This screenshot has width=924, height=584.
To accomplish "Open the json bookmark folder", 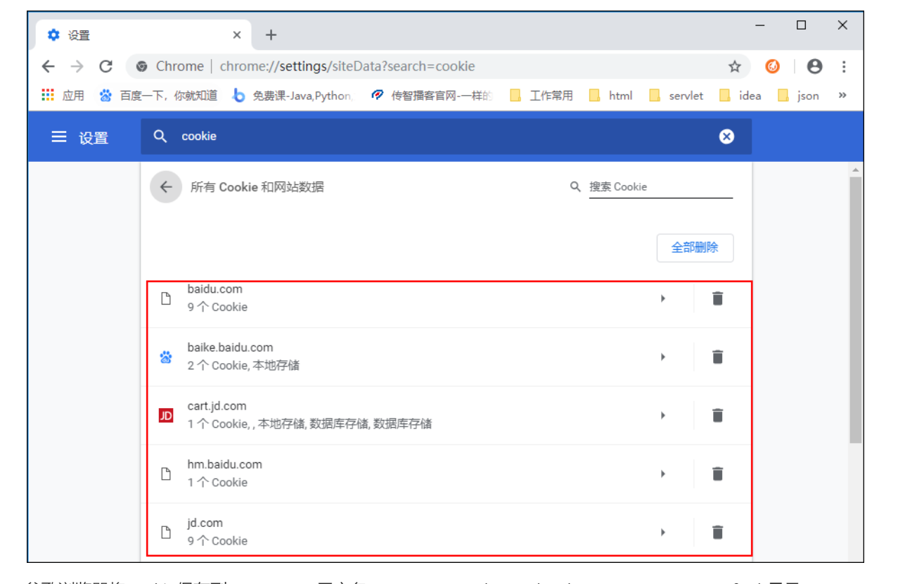I will pyautogui.click(x=798, y=95).
